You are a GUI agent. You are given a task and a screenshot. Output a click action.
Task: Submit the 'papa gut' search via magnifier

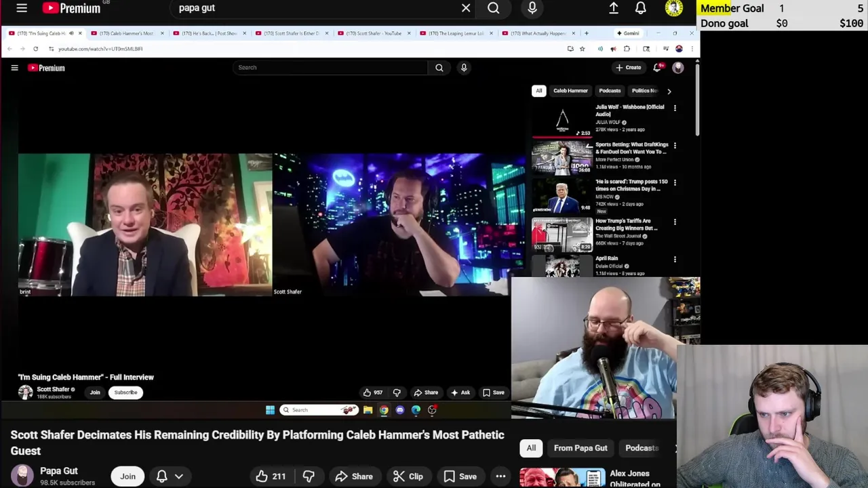click(x=494, y=8)
